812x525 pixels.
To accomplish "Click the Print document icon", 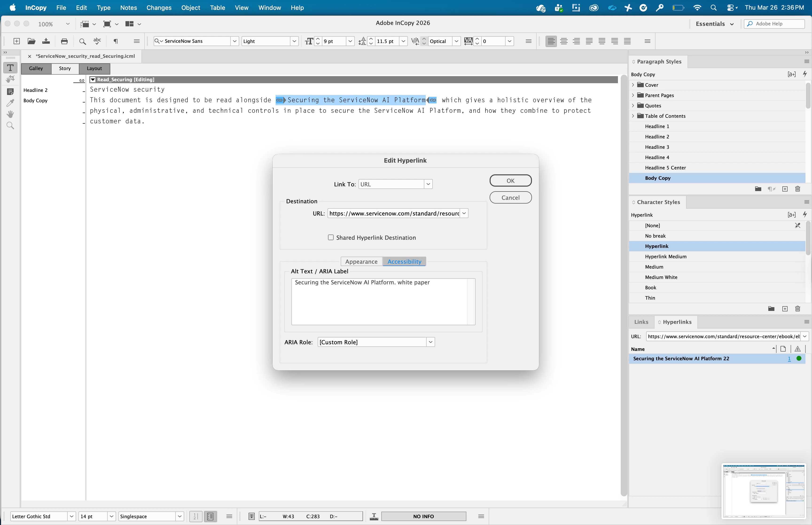I will 64,41.
